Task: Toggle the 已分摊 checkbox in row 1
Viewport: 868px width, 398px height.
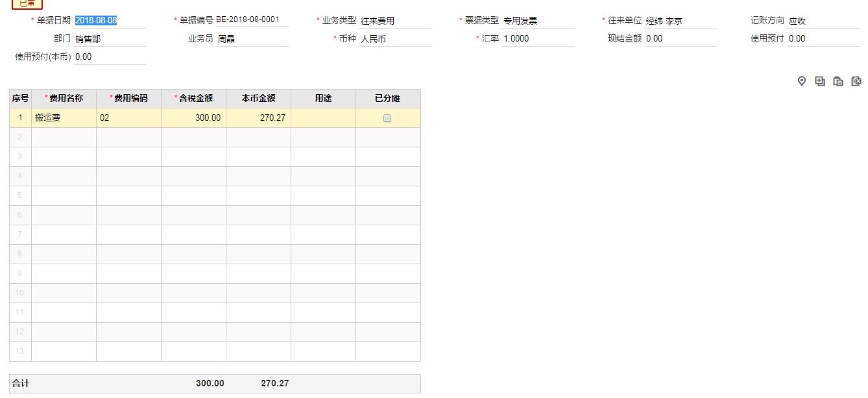Action: [x=387, y=118]
